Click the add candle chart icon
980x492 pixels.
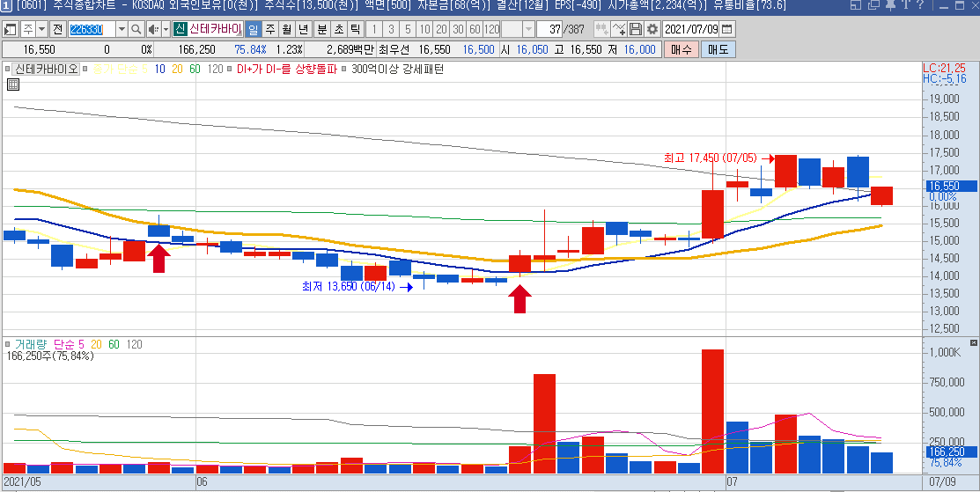[602, 29]
